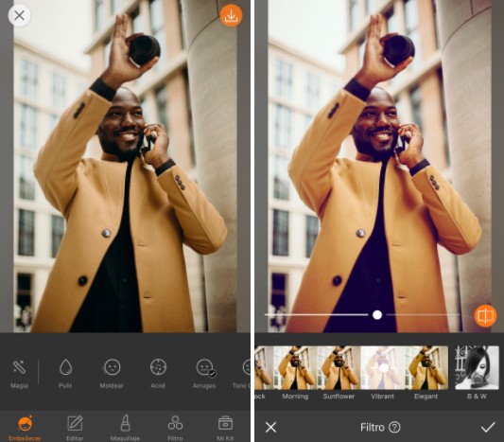Open the Mi Kit tab
504x442 pixels.
point(225,428)
